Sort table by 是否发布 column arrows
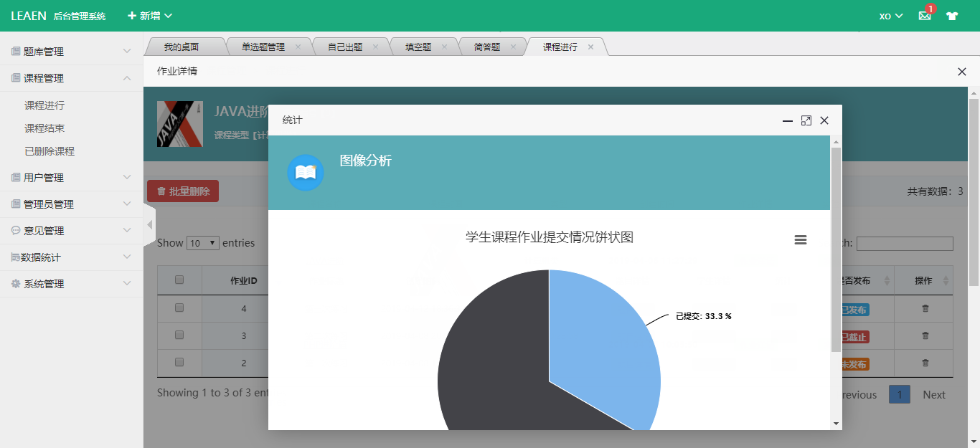 click(887, 280)
